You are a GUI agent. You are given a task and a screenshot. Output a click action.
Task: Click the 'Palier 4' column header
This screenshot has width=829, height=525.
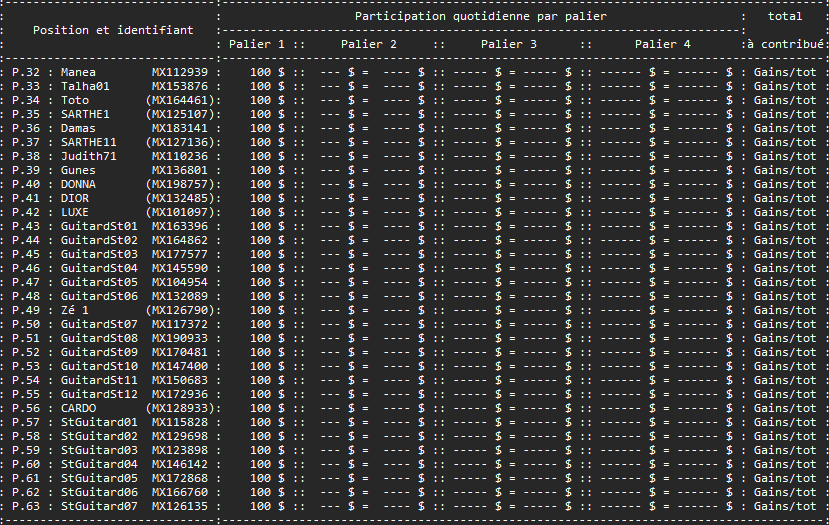pos(662,44)
